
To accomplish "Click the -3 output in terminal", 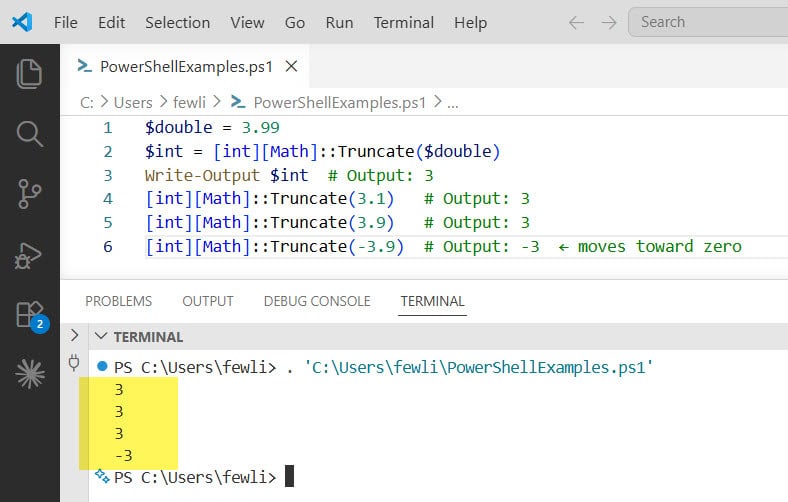I will (124, 455).
